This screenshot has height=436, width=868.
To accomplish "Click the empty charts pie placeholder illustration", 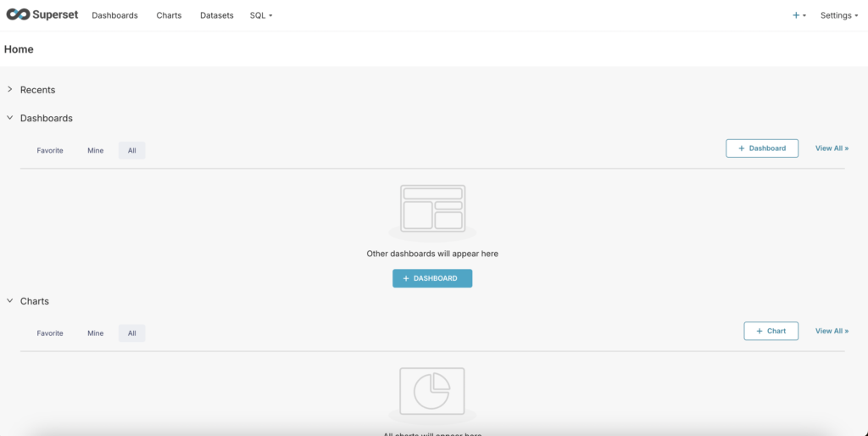I will click(x=432, y=391).
